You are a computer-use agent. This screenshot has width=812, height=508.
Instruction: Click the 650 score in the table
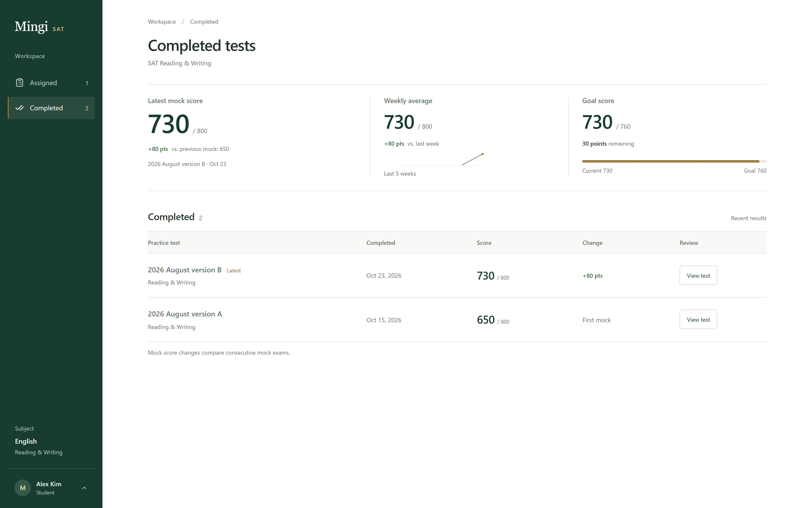486,320
